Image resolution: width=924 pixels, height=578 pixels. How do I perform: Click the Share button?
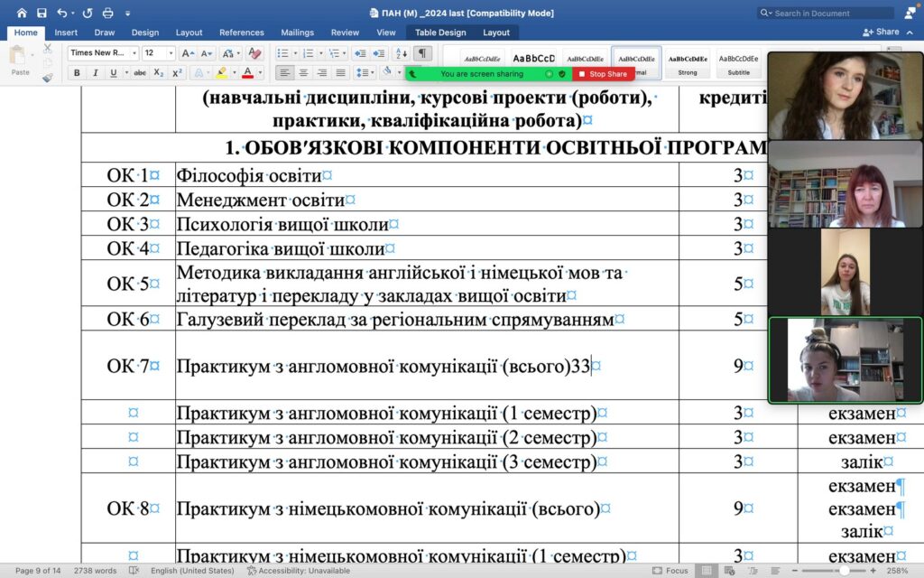coord(882,32)
